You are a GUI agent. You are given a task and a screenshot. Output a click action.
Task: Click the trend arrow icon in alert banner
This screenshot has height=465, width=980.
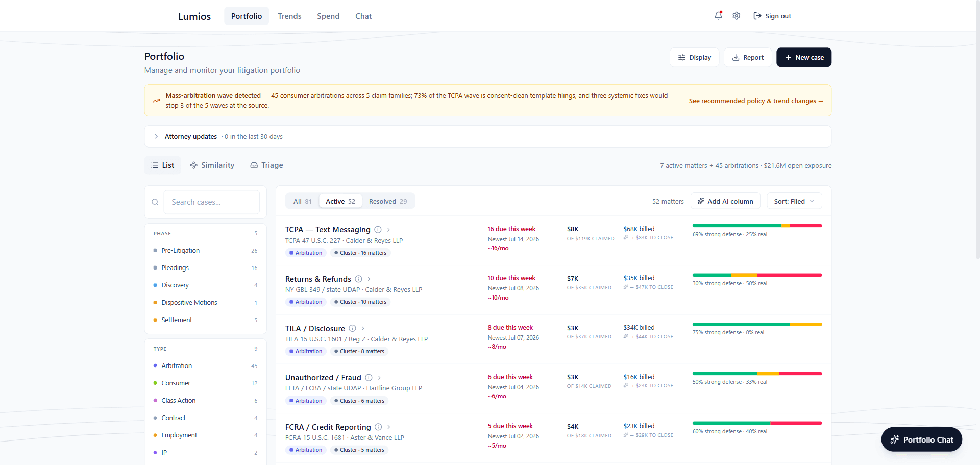156,101
